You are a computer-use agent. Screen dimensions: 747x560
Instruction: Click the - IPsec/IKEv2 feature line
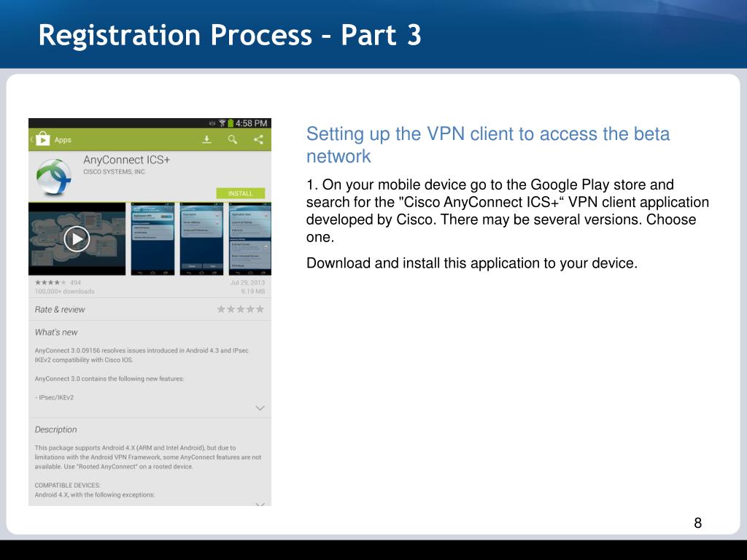[x=54, y=397]
